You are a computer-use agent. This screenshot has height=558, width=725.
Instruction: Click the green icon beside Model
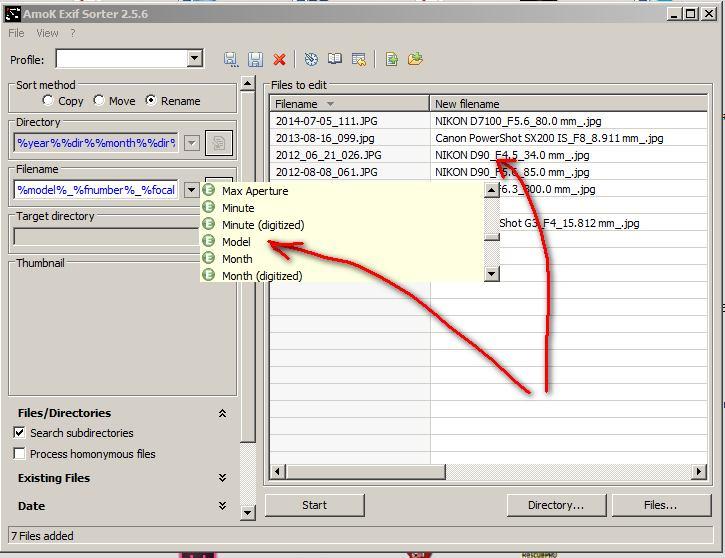[209, 240]
